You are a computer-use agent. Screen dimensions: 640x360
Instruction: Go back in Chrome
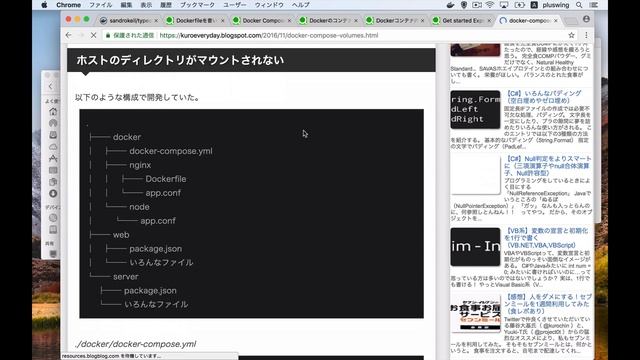(x=69, y=36)
